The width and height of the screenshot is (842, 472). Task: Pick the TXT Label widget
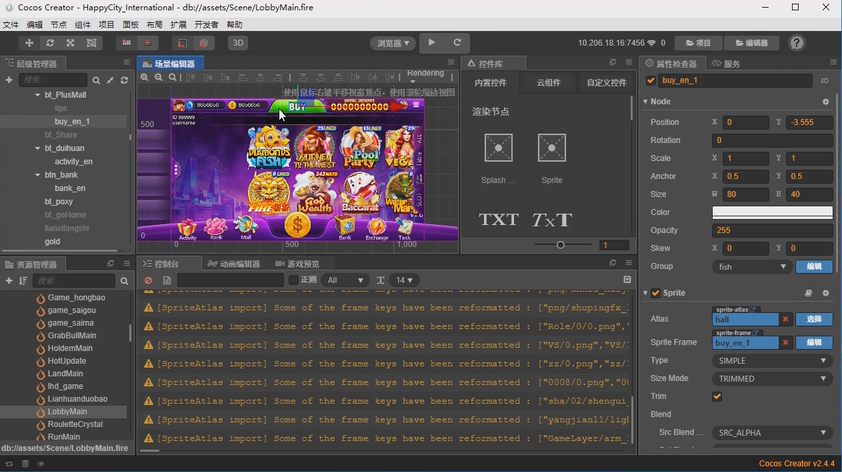click(x=499, y=220)
